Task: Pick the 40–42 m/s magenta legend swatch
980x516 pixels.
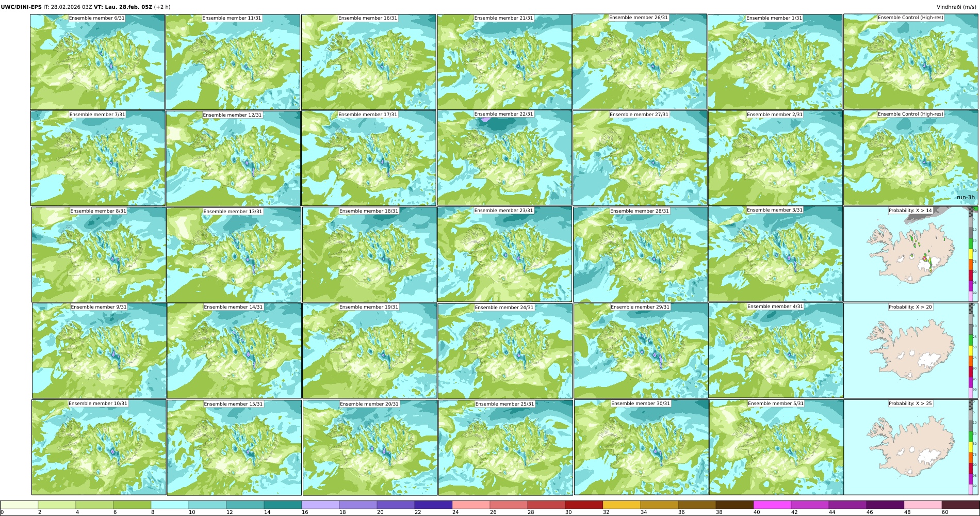Action: click(772, 505)
